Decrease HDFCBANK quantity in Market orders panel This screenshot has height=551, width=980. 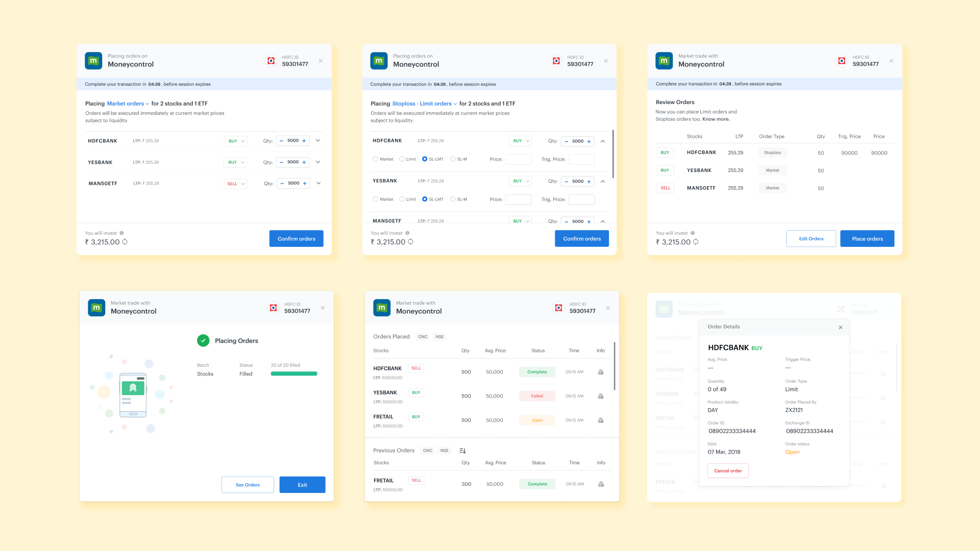click(x=281, y=141)
